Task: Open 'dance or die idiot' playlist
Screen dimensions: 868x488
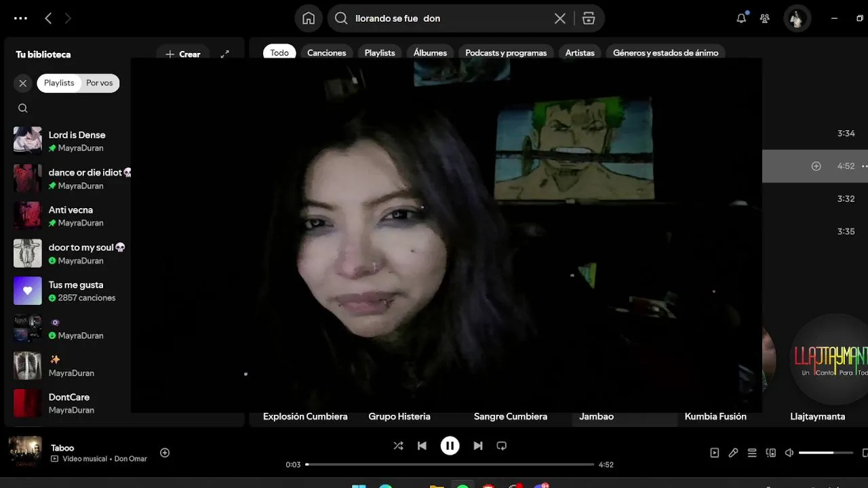Action: pos(72,178)
